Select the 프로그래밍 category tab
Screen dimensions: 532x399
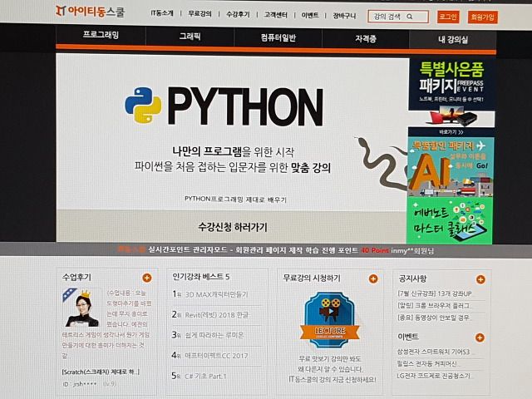[x=101, y=35]
